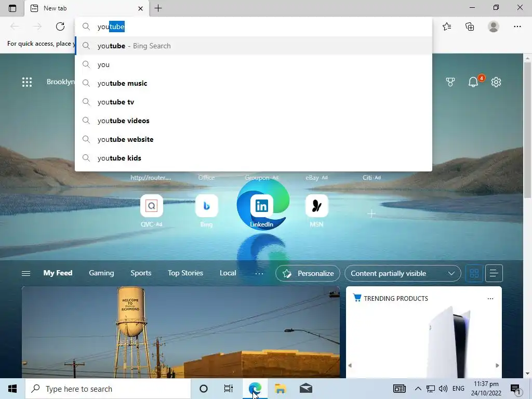Image resolution: width=532 pixels, height=399 pixels.
Task: Click the taskbar Type here to search box
Action: pyautogui.click(x=108, y=389)
